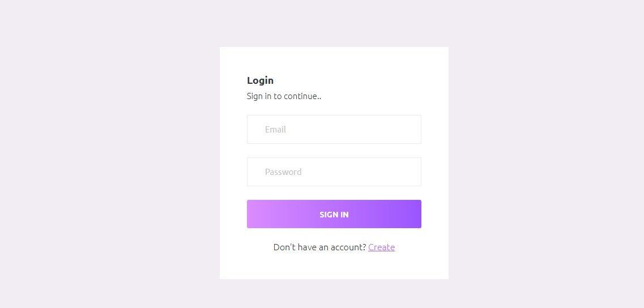Focus the Password input field
The image size is (644, 308).
click(x=334, y=172)
